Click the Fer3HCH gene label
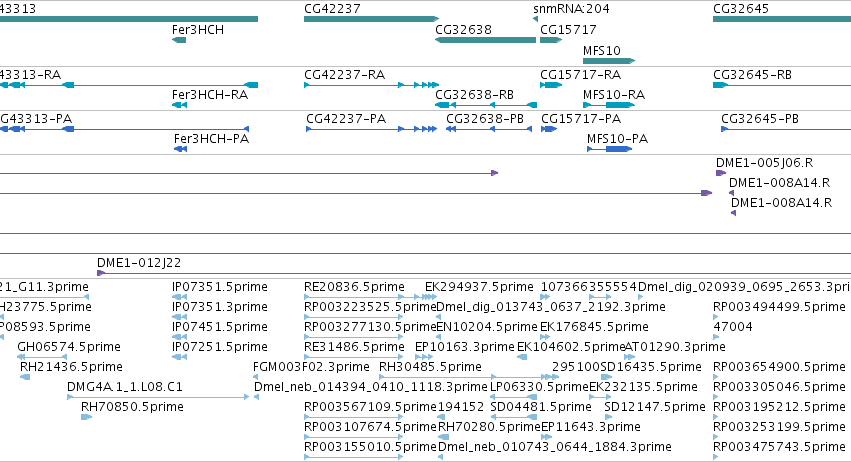Viewport: 851px width, 462px height. pyautogui.click(x=198, y=30)
